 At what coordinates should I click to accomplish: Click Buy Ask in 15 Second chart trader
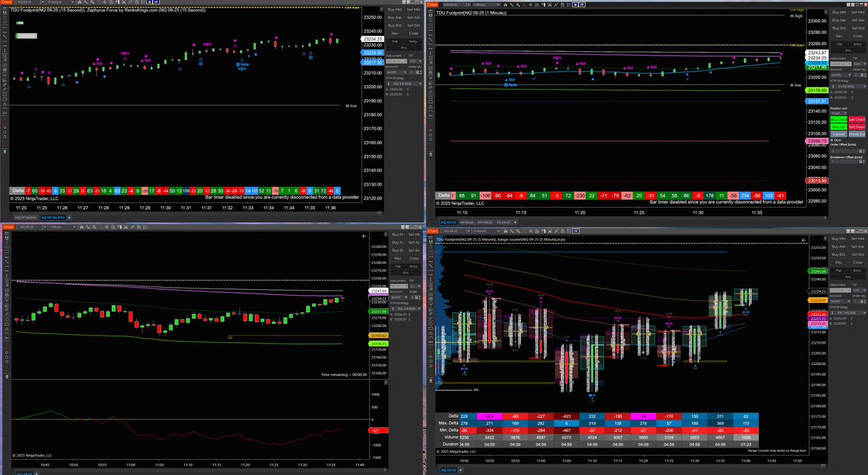coord(395,17)
